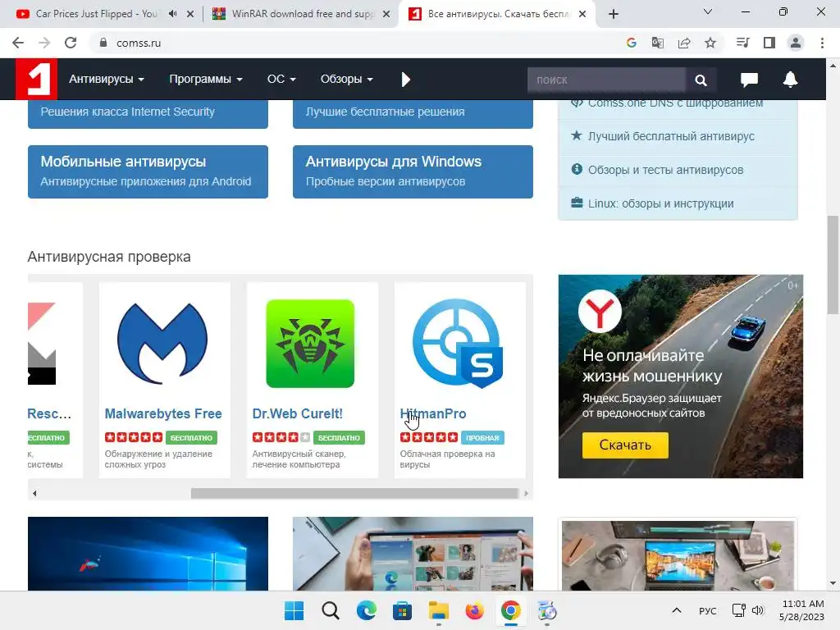The image size is (840, 630).
Task: Click the поиск search input field
Action: tap(606, 80)
